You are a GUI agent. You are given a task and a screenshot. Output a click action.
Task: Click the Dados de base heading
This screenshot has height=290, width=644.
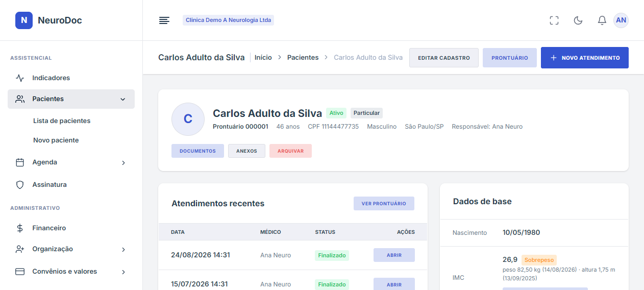[482, 202]
